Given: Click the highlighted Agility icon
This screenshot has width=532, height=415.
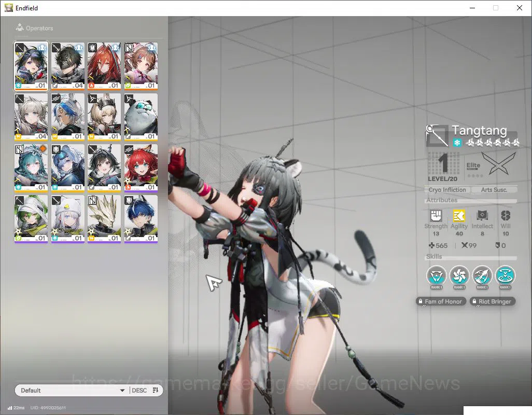Looking at the screenshot, I should [459, 215].
